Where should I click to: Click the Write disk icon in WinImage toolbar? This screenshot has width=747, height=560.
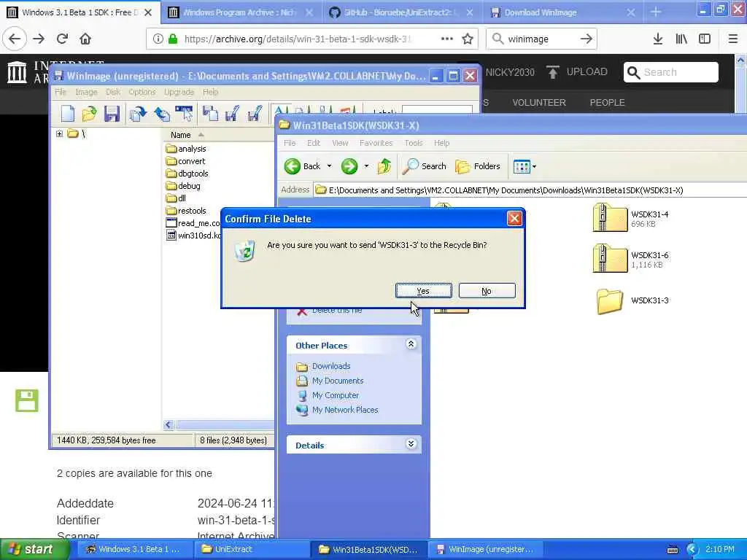[162, 114]
